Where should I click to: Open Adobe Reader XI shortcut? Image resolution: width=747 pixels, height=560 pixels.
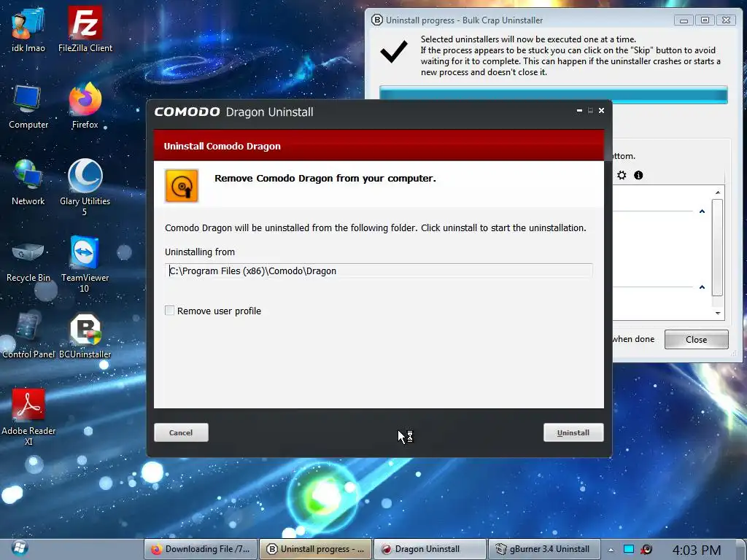pos(28,416)
